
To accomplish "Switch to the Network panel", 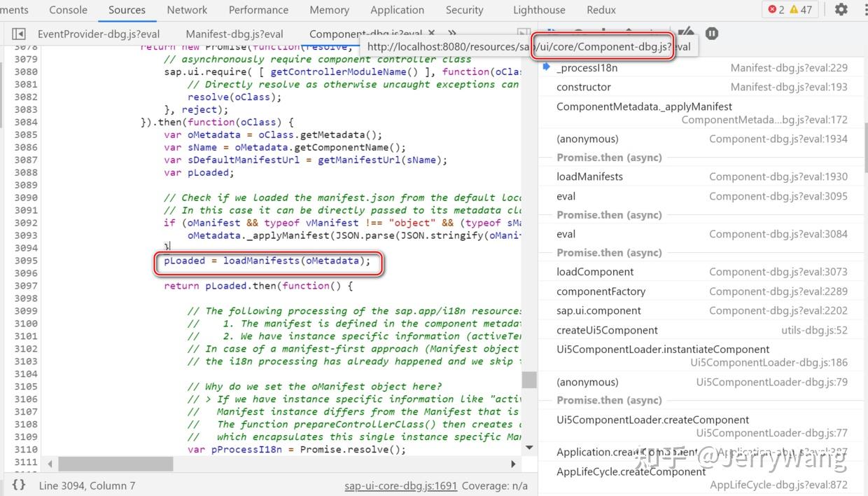I will pyautogui.click(x=187, y=9).
